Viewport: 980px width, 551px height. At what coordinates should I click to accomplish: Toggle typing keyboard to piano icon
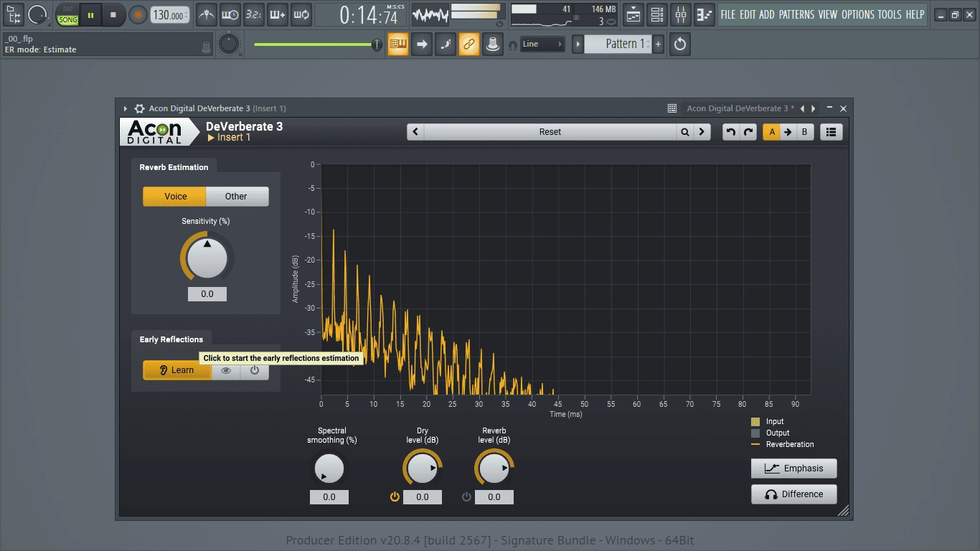tap(398, 44)
